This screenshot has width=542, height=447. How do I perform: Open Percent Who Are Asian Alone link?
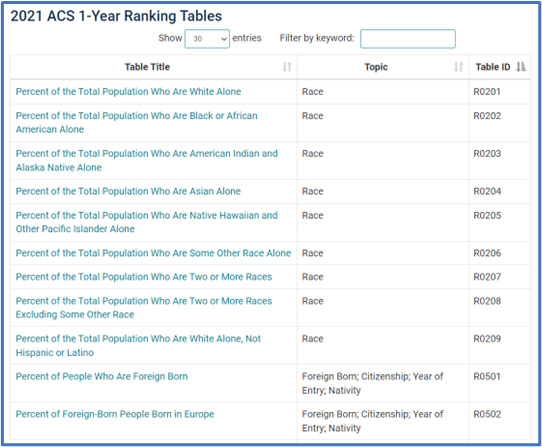pyautogui.click(x=128, y=191)
